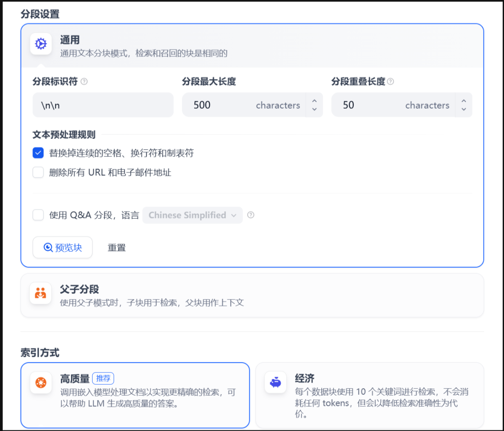This screenshot has height=431, width=504.
Task: Decrease 分段重叠长度 with down arrow
Action: [464, 109]
